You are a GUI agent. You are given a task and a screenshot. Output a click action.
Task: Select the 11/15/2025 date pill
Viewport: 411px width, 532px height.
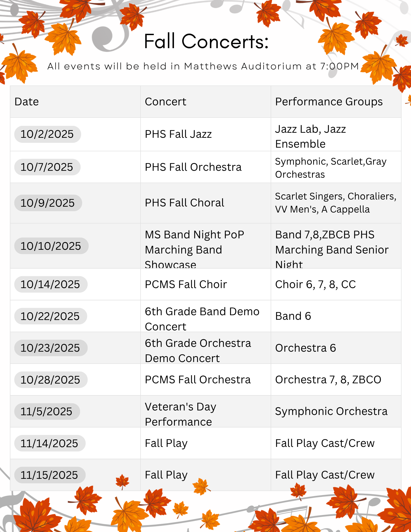[x=50, y=475]
